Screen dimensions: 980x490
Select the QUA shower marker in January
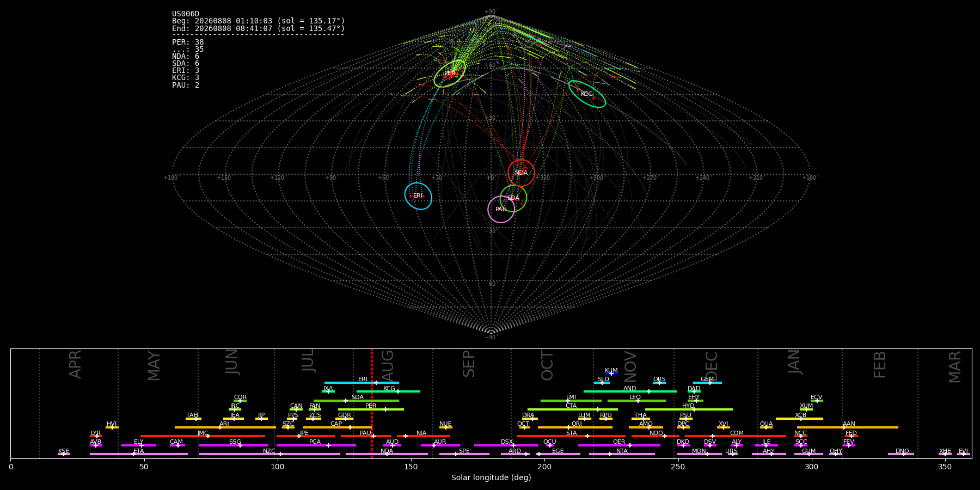(x=766, y=427)
